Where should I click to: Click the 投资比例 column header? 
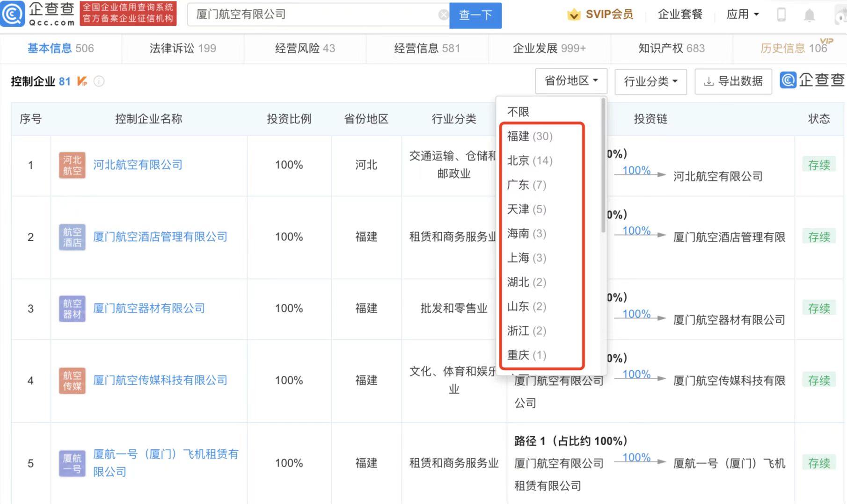point(289,119)
